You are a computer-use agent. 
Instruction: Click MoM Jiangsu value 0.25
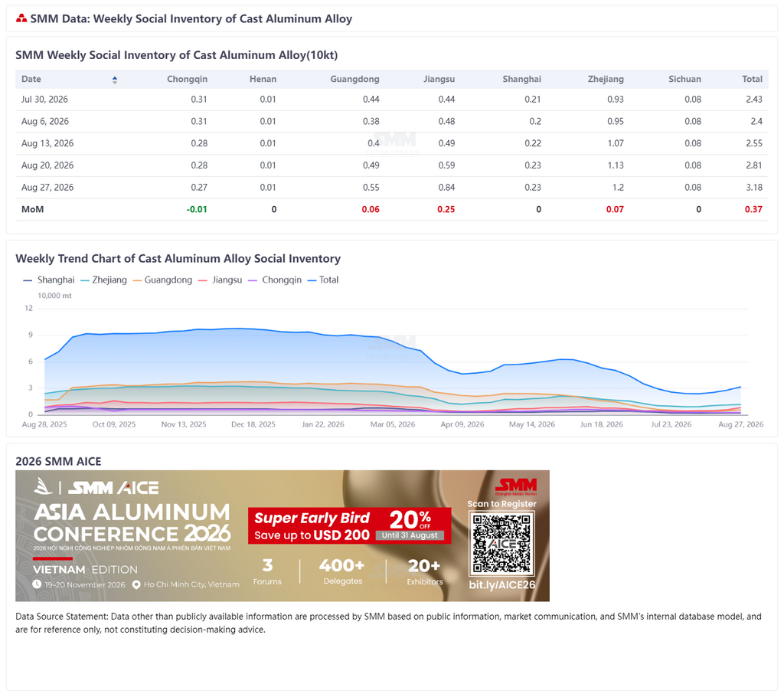(446, 209)
